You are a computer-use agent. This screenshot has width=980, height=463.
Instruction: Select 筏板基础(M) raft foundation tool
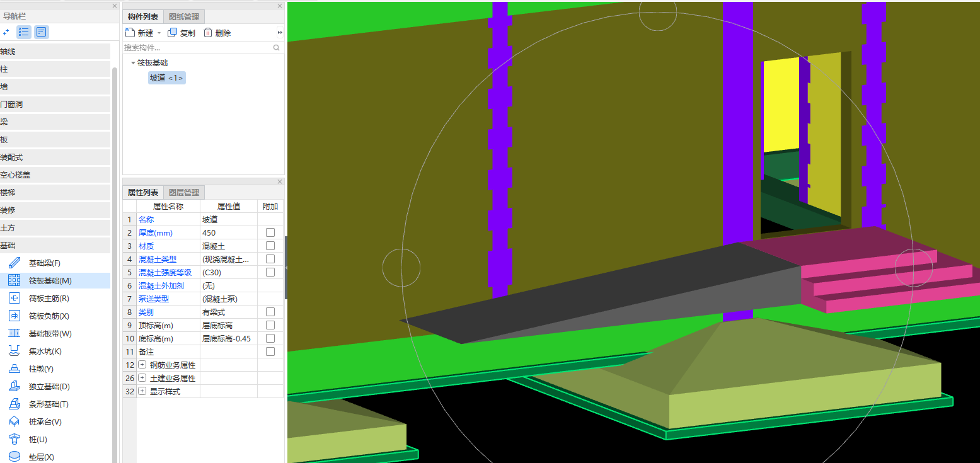pos(55,280)
